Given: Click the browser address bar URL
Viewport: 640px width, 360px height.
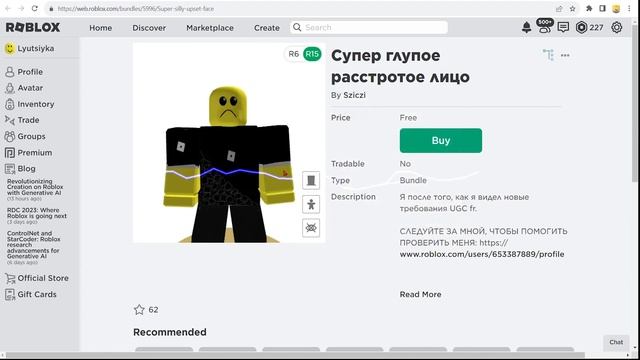Looking at the screenshot, I should point(136,9).
